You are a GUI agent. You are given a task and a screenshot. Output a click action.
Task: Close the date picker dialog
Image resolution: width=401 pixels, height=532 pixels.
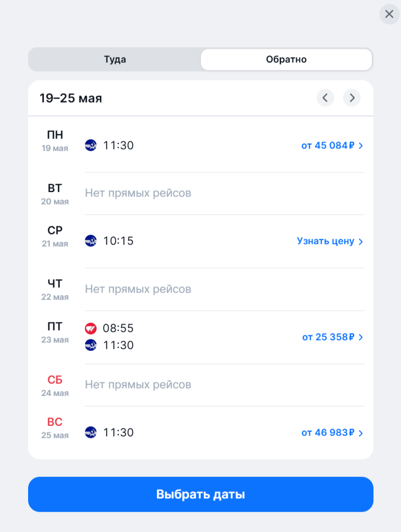[389, 14]
